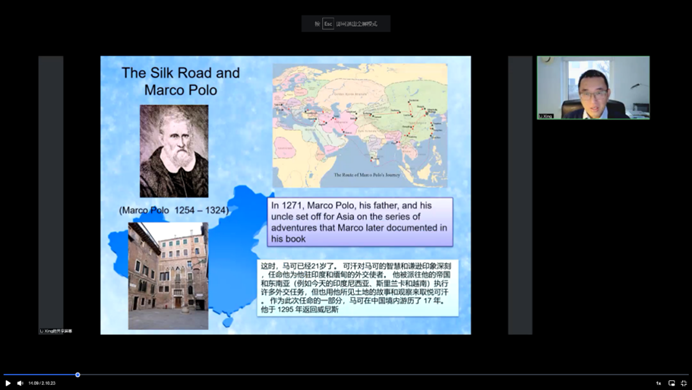This screenshot has width=692, height=390.
Task: Seek to unplayed part of progress bar
Action: pyautogui.click(x=384, y=375)
